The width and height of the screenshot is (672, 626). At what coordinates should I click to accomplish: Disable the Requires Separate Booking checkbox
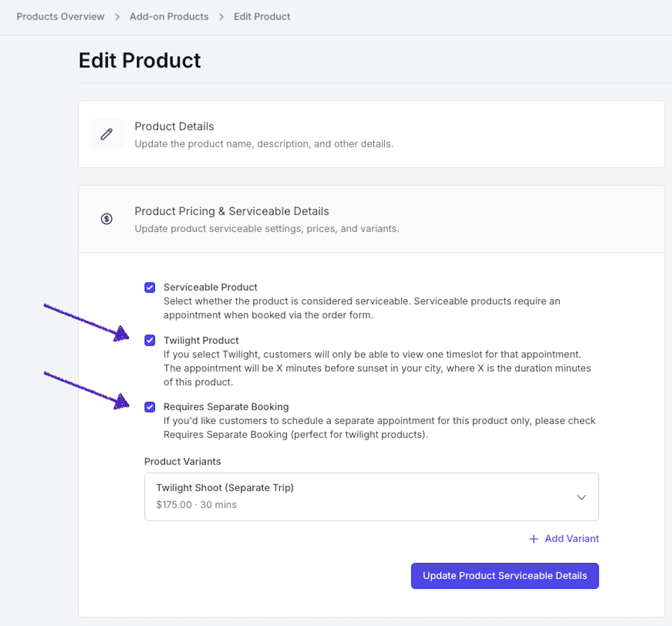pyautogui.click(x=150, y=407)
